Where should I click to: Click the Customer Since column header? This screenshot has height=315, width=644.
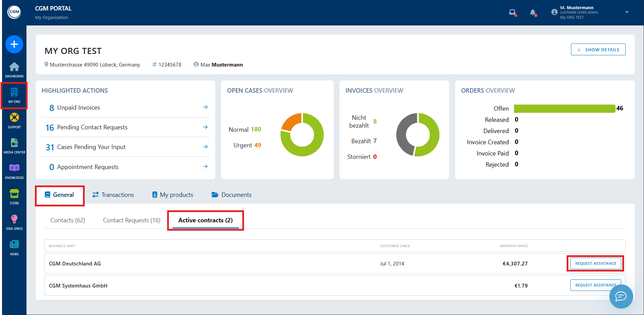[x=395, y=246]
